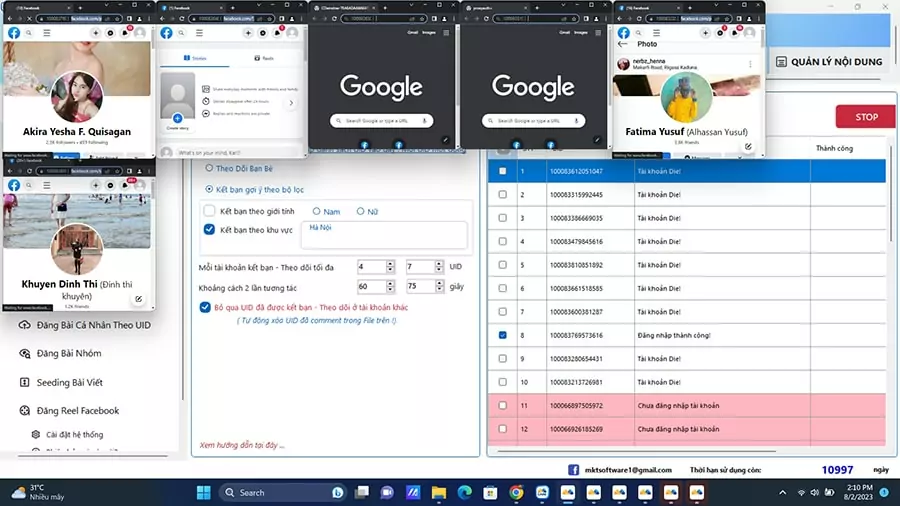900x506 pixels.
Task: Click Facebook logo in Khuyen Dinh Thi window
Action: click(14, 185)
